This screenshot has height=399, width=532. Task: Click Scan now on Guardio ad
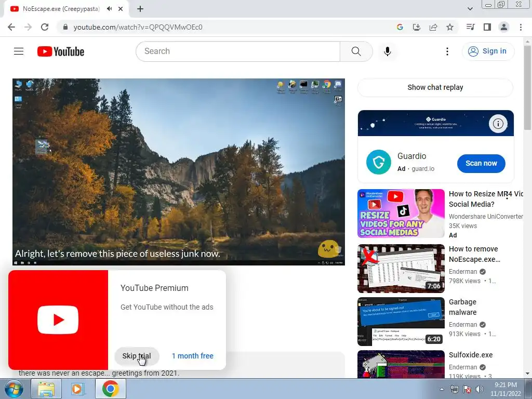pos(481,163)
